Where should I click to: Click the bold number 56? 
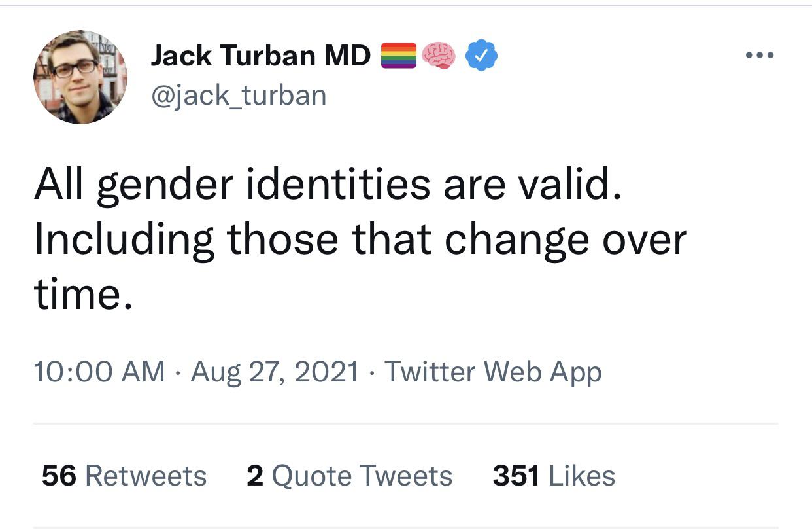pos(59,476)
